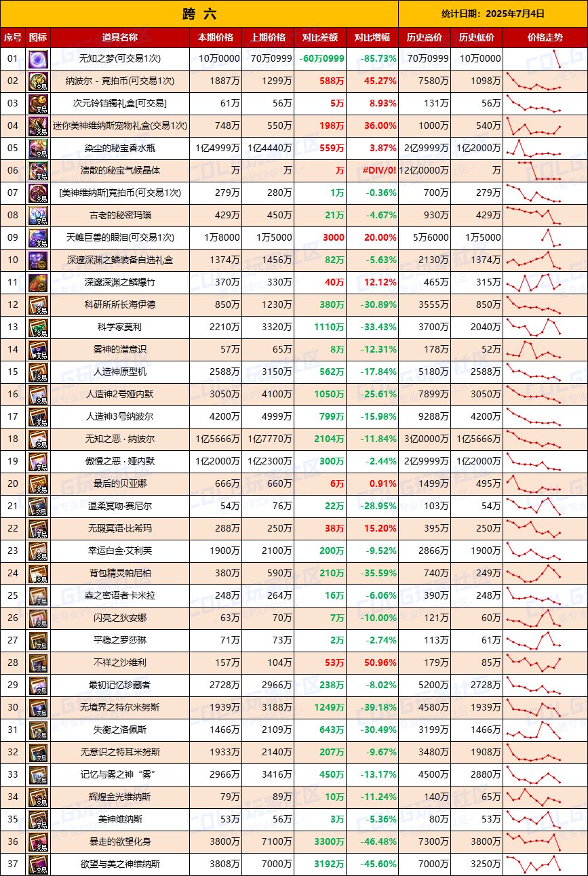Click the 1亿5666万 current price cell
Image resolution: width=588 pixels, height=876 pixels.
216,439
